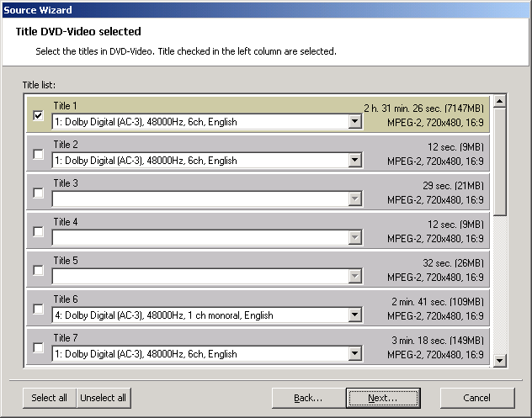The width and height of the screenshot is (532, 418).
Task: Tick the Title 5 checkbox
Action: [x=38, y=270]
